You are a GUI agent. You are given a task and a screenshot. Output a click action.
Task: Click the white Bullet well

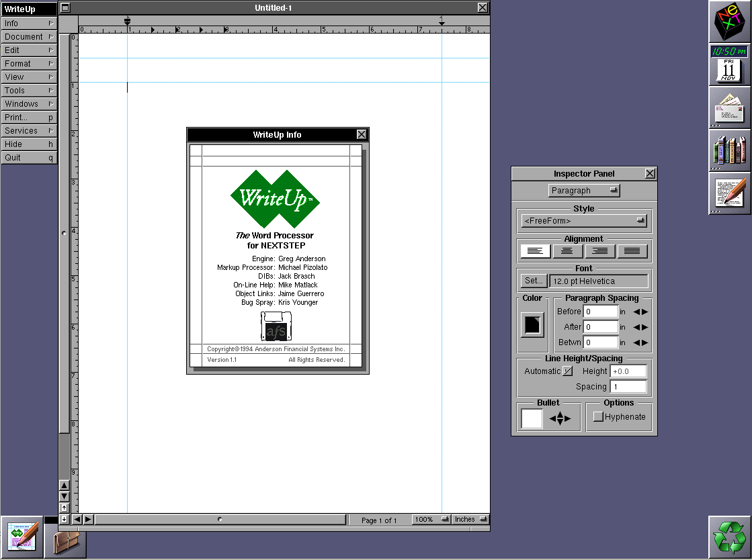[532, 419]
